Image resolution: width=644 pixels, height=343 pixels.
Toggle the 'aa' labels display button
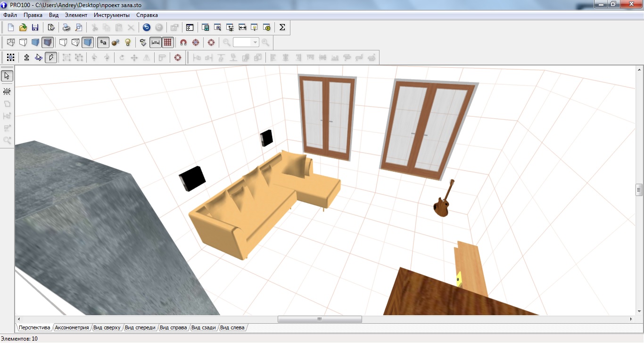click(103, 42)
